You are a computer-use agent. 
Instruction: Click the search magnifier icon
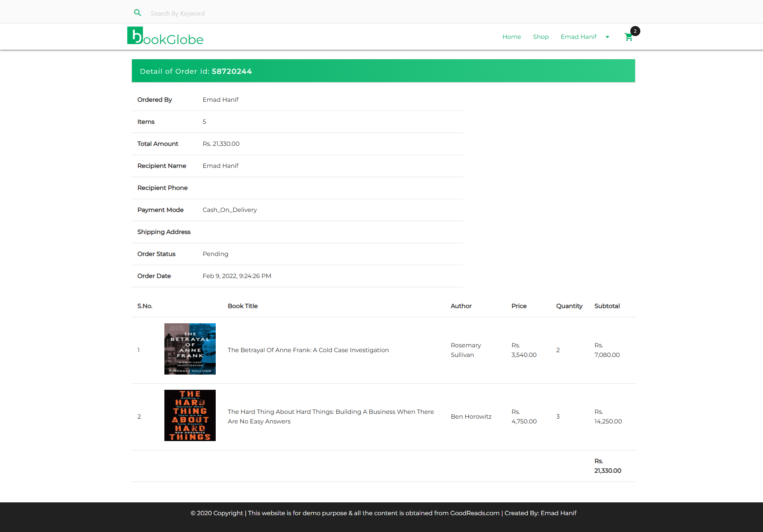[138, 12]
